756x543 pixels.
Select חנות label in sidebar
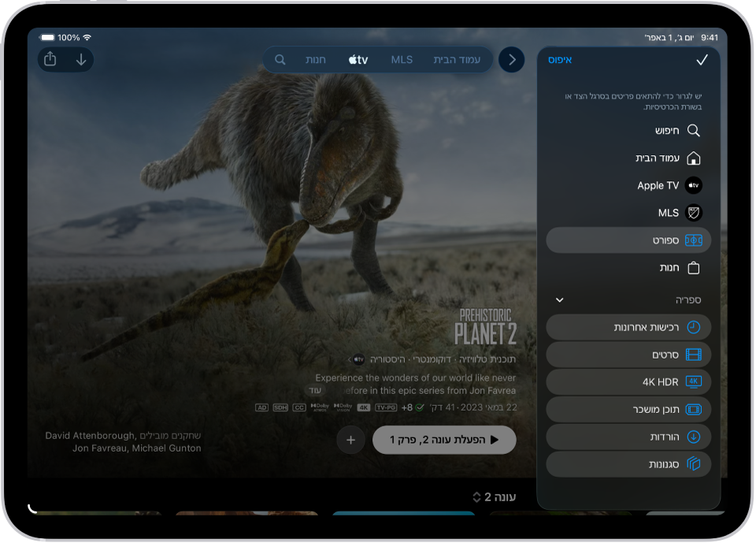(x=669, y=267)
